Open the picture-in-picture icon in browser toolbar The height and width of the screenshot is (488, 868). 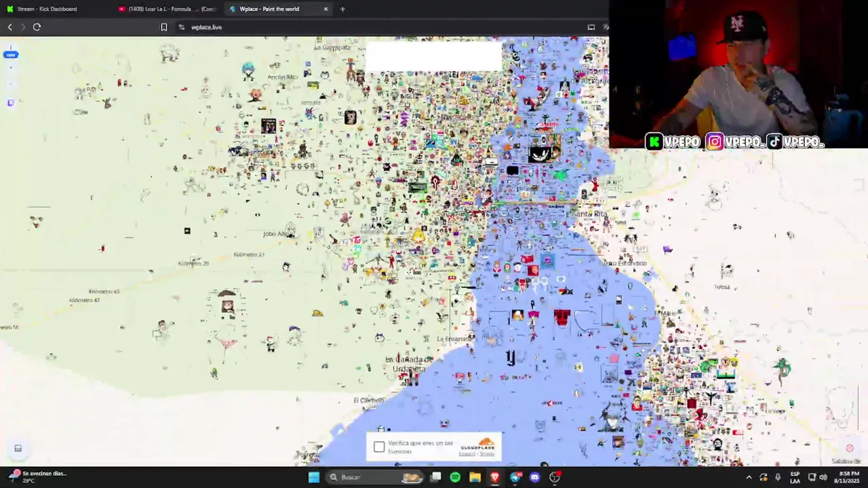(x=591, y=27)
